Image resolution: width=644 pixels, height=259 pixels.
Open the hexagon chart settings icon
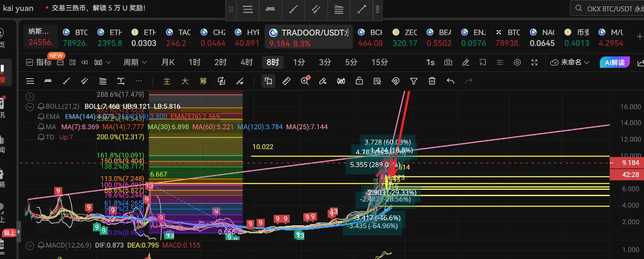point(517,62)
